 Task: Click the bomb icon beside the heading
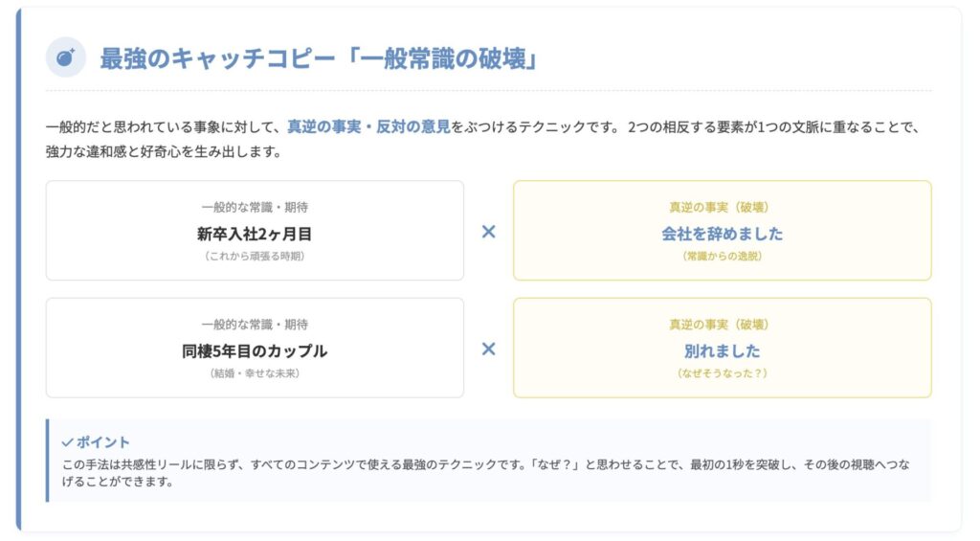pyautogui.click(x=66, y=58)
